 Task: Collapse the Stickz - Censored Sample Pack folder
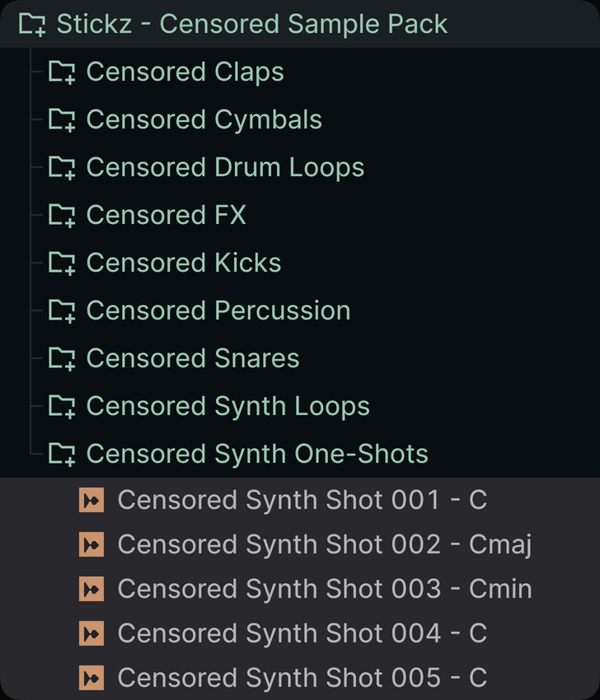300,24
